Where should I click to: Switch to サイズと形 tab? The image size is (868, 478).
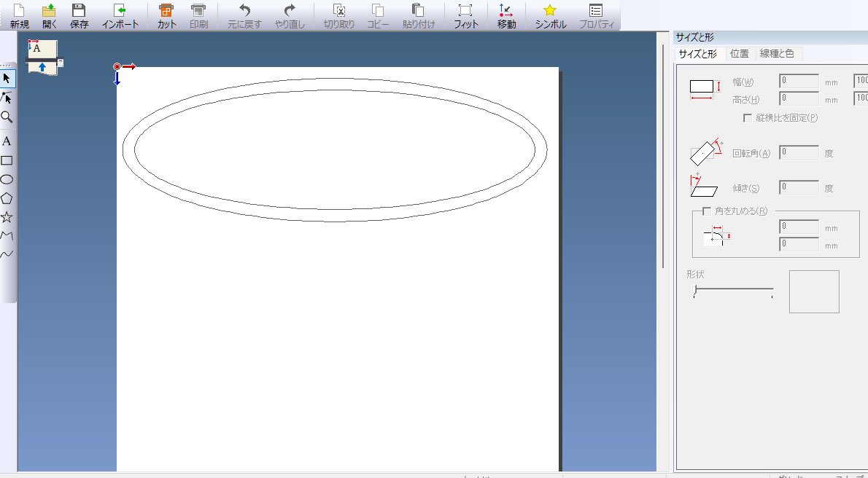click(697, 54)
